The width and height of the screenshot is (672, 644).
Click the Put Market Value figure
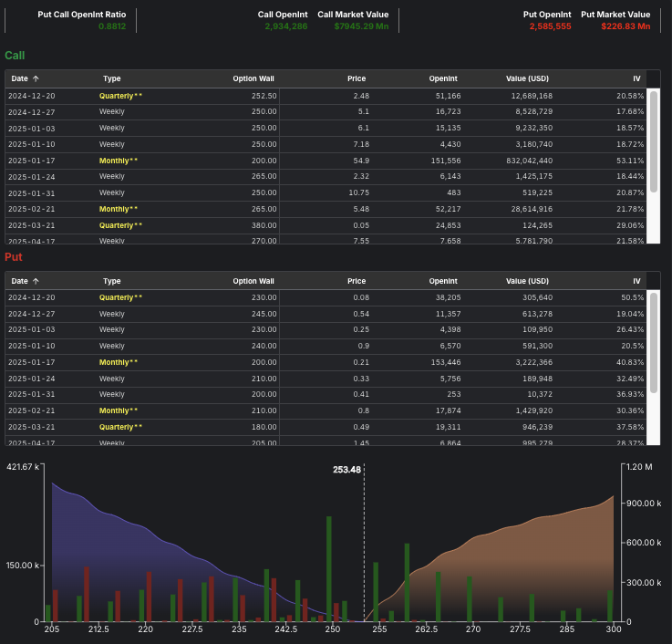[625, 26]
